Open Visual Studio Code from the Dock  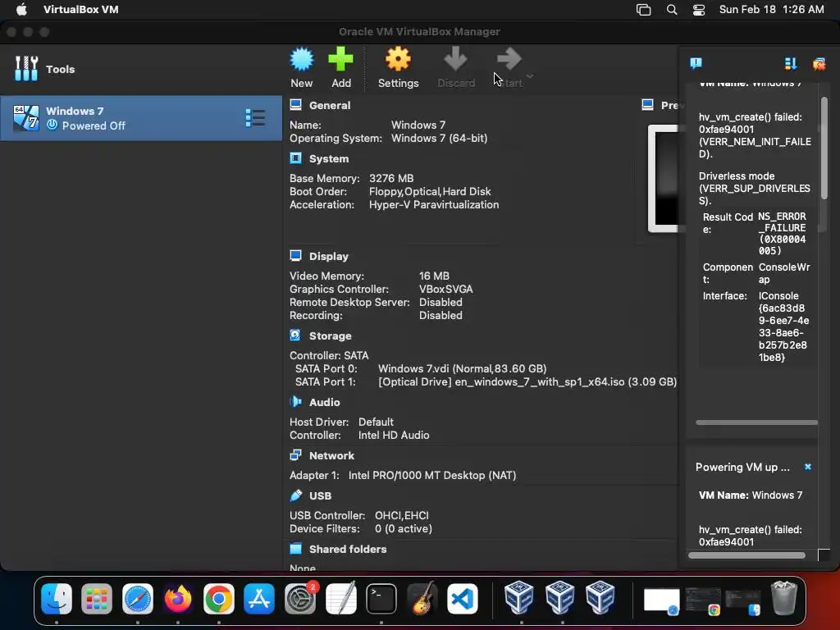tap(463, 599)
